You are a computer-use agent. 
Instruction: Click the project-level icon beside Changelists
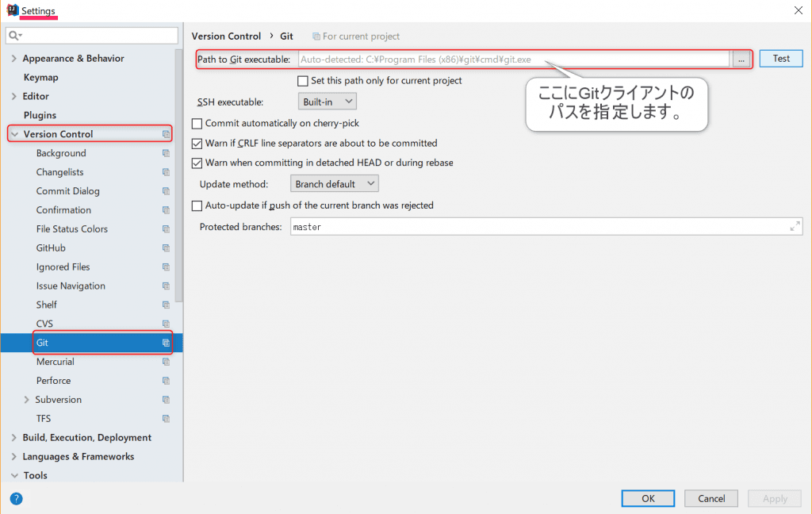pos(166,172)
